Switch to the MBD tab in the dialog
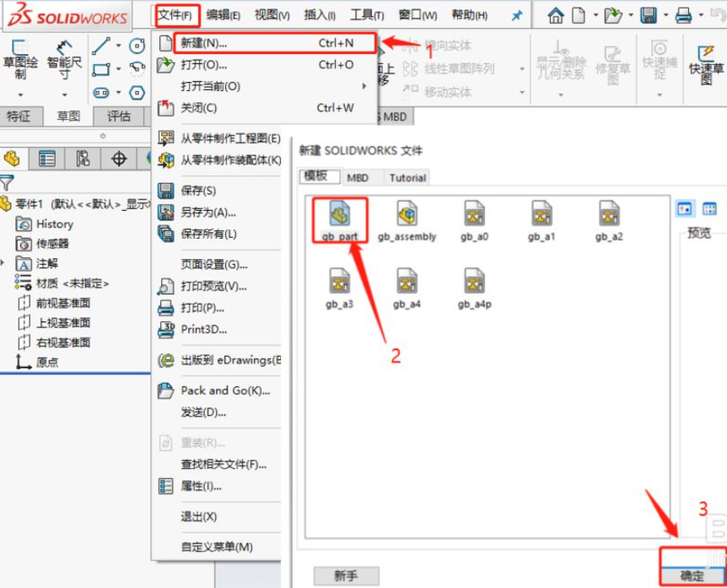 (x=358, y=178)
